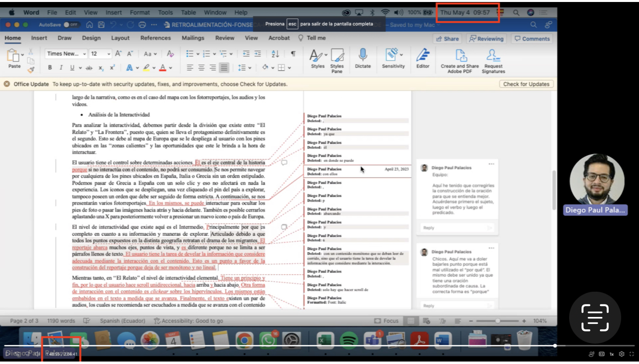Screen dimensions: 639x364
Task: Click the Clear Formatting icon
Action: click(x=170, y=54)
